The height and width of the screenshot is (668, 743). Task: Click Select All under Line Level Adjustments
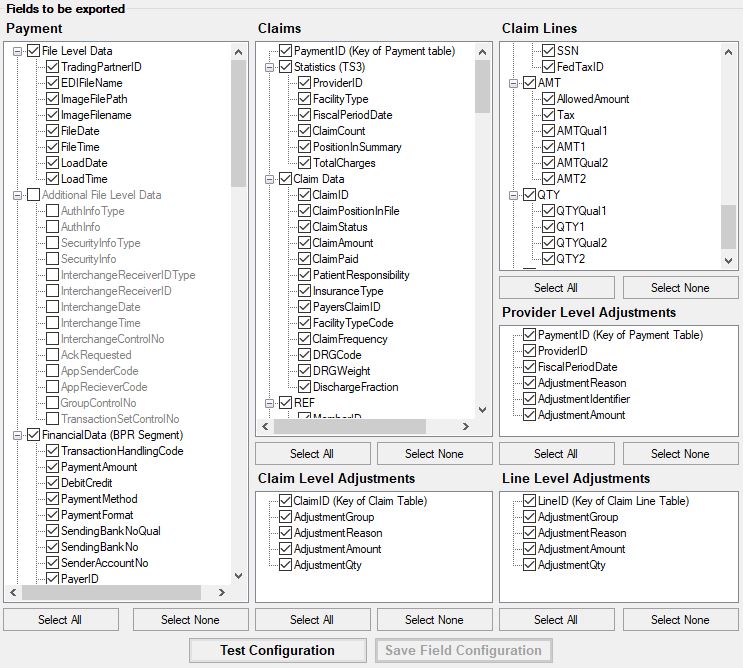click(x=557, y=620)
